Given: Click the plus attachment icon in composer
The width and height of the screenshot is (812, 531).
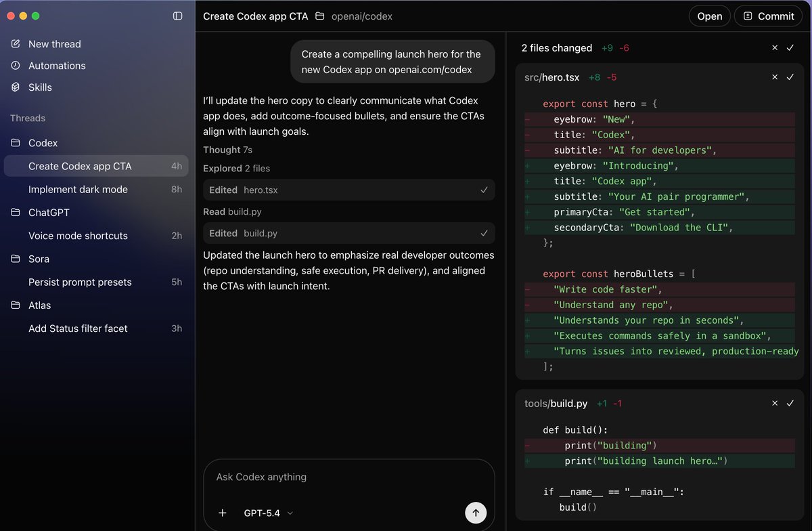Looking at the screenshot, I should (222, 513).
